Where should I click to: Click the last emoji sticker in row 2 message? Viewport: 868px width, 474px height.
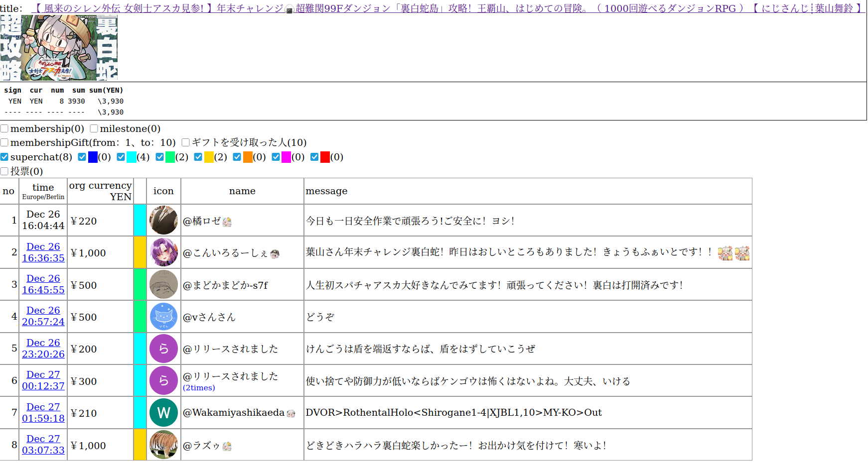click(x=742, y=253)
